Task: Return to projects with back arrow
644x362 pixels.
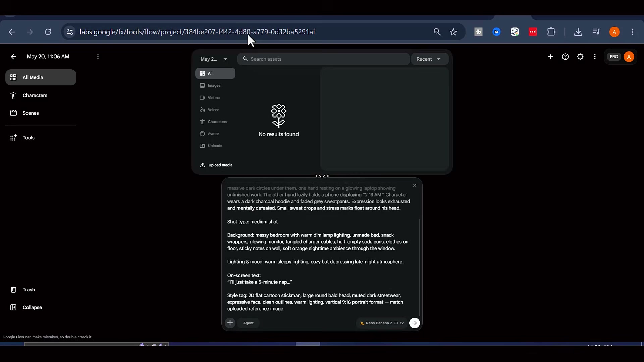Action: coord(13,57)
